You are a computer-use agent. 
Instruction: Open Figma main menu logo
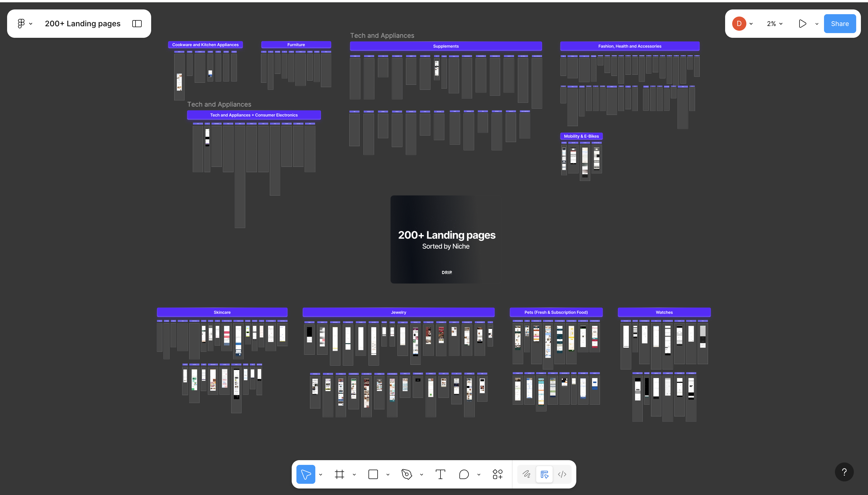tap(21, 23)
